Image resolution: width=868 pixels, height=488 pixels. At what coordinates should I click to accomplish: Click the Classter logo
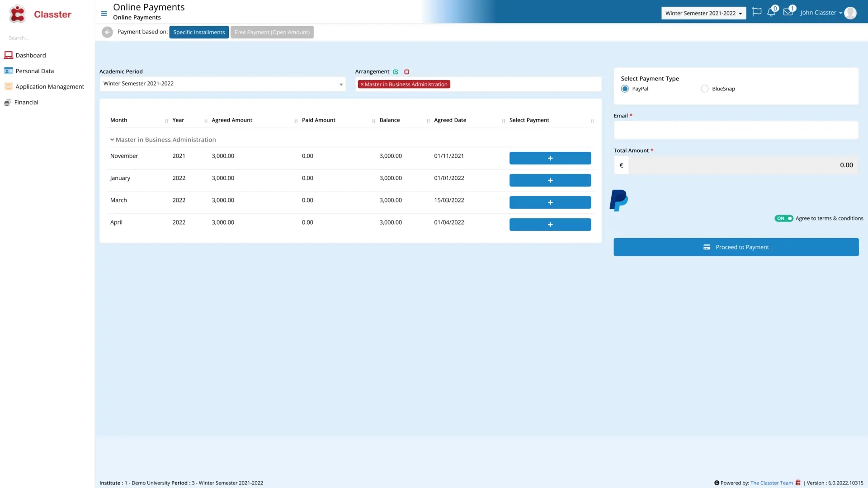click(40, 14)
